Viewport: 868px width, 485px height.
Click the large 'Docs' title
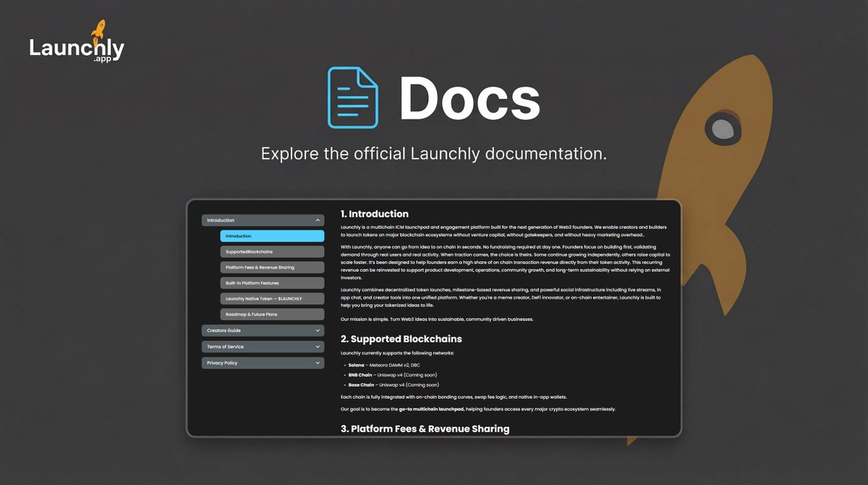point(469,98)
